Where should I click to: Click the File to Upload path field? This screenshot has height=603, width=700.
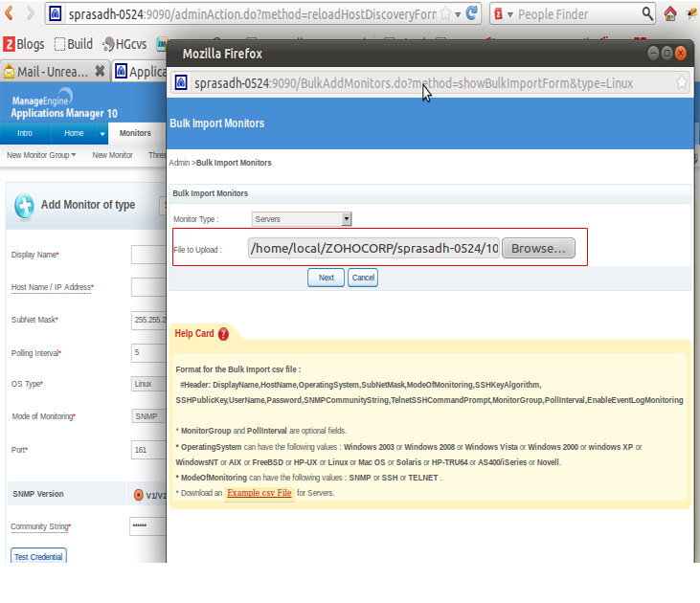tap(373, 248)
